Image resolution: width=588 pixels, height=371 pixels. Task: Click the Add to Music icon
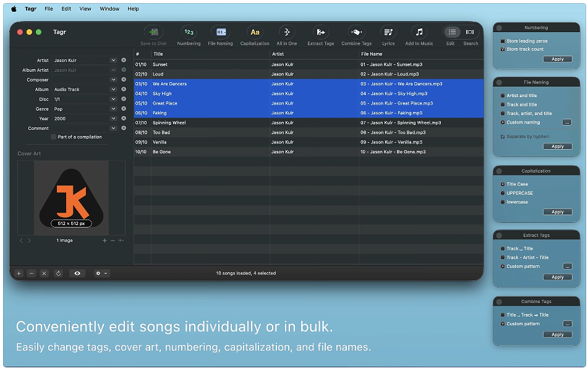[x=419, y=32]
